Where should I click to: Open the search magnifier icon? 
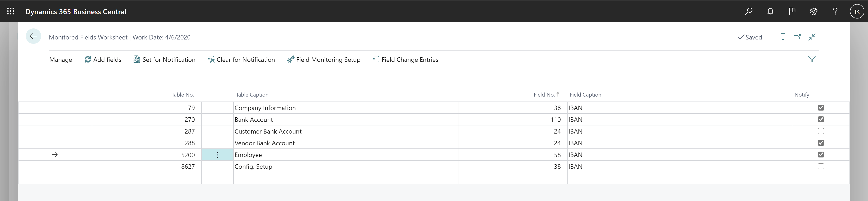pos(748,12)
